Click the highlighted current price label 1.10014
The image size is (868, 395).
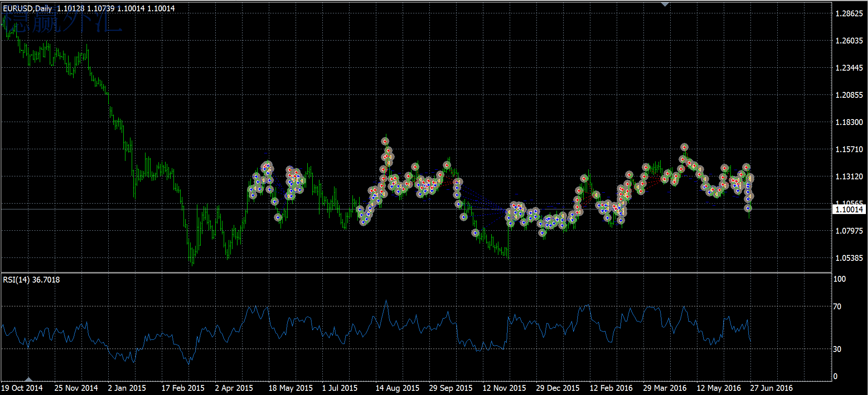pyautogui.click(x=849, y=209)
